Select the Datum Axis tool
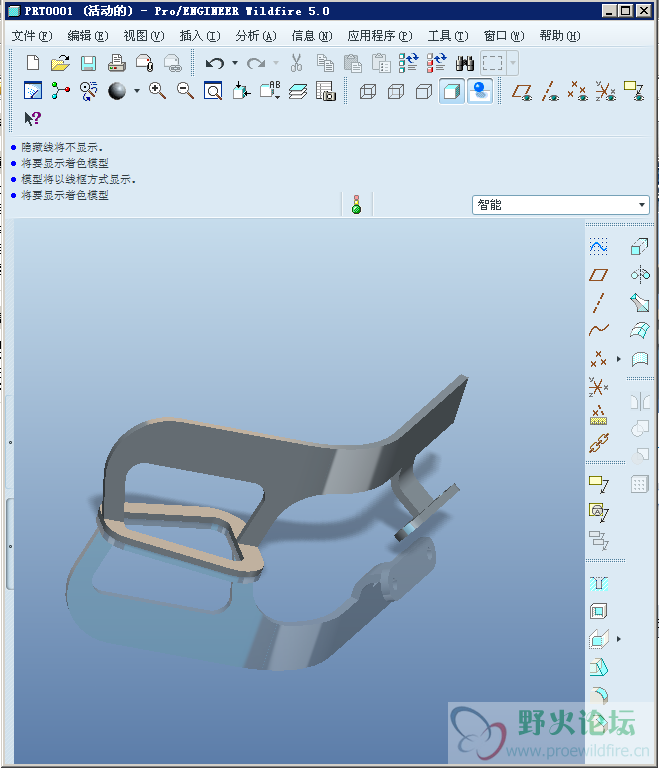 [x=598, y=303]
